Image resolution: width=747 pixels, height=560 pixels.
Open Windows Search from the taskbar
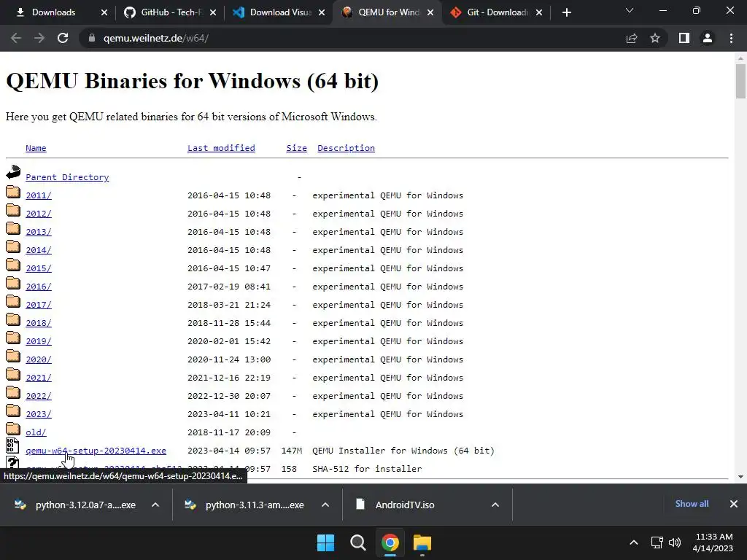[x=357, y=542]
